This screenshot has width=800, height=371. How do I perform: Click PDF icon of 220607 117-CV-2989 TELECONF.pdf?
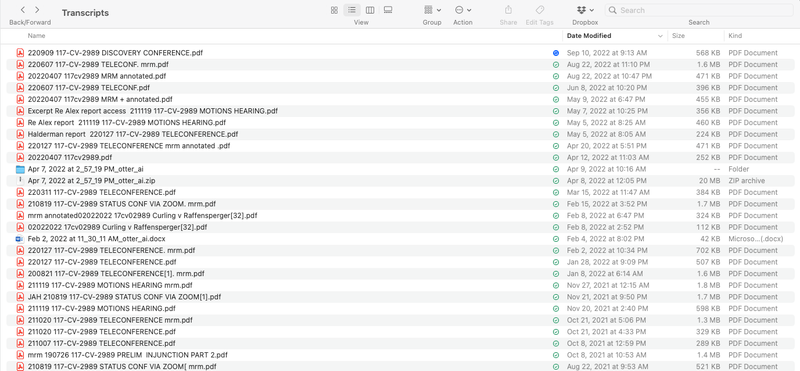pyautogui.click(x=20, y=88)
